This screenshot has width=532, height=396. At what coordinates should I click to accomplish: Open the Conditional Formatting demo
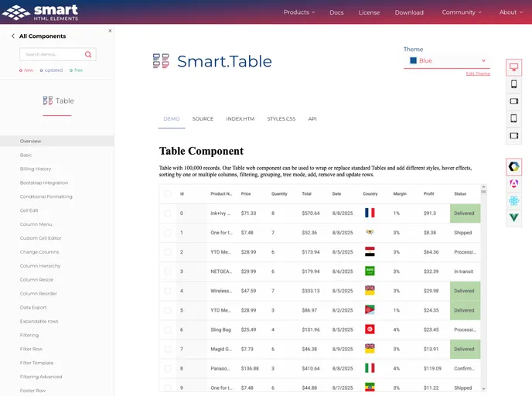coord(46,196)
